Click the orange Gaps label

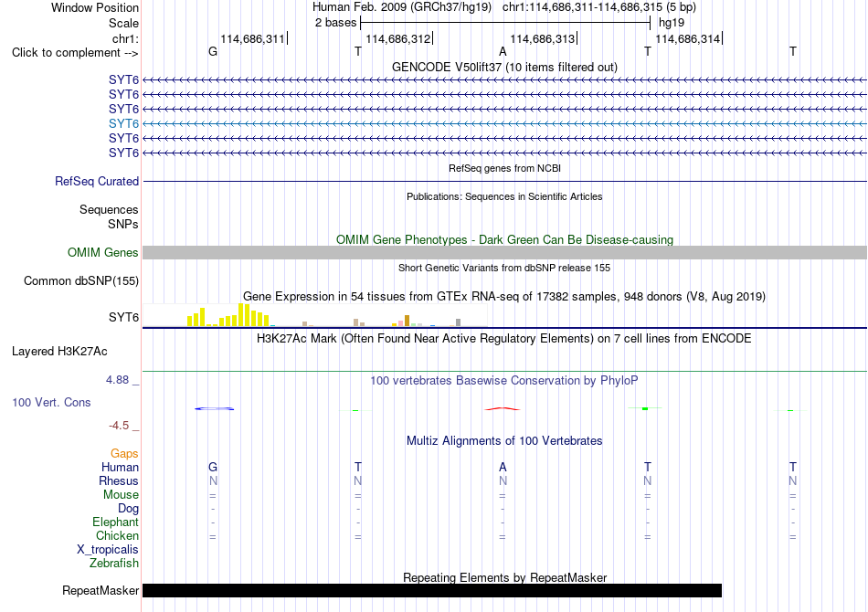[124, 454]
